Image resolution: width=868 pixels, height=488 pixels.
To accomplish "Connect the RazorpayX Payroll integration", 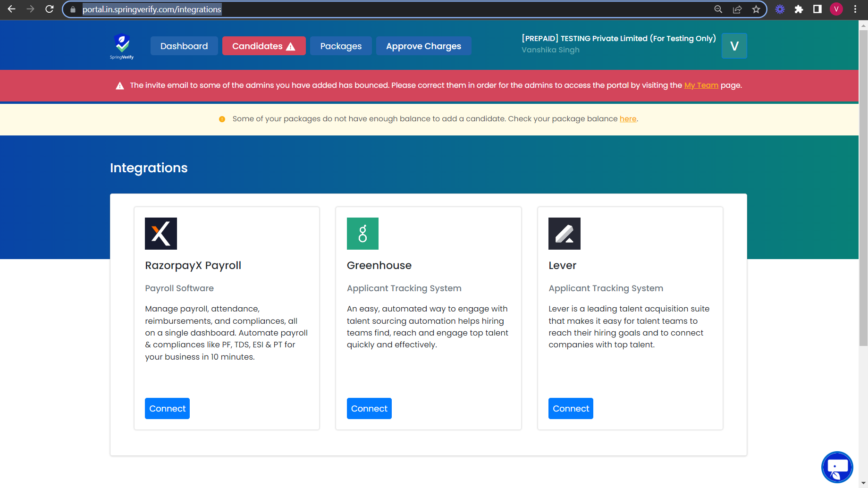I will 167,408.
